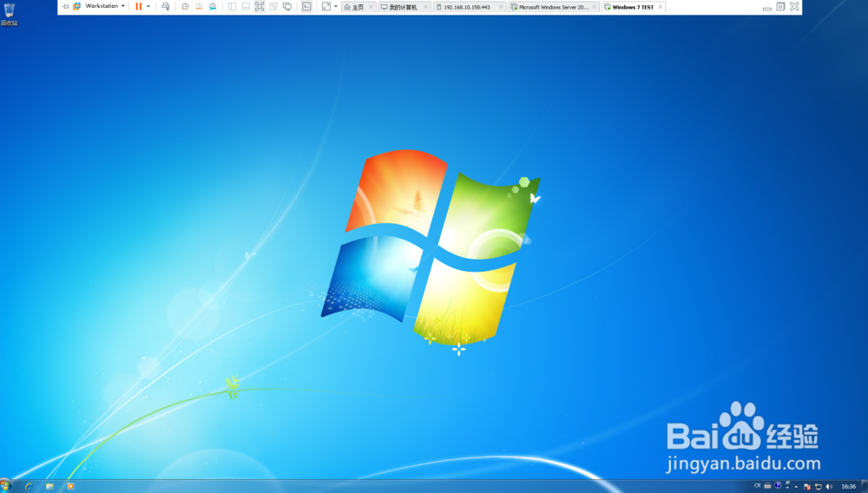
Task: Click the blue help question mark tray icon
Action: click(778, 485)
